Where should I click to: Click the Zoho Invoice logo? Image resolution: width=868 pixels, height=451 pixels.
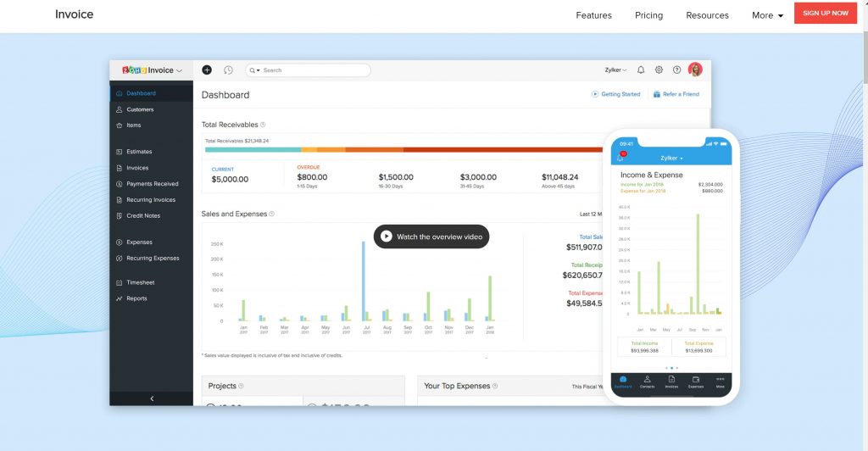147,70
